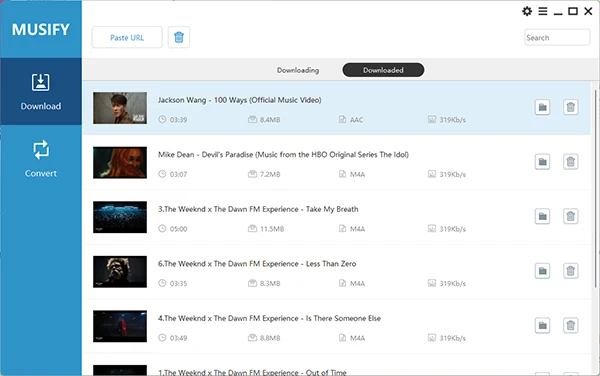Image resolution: width=600 pixels, height=376 pixels.
Task: Delete Jackson Wang - 100 Ways track
Action: [571, 107]
